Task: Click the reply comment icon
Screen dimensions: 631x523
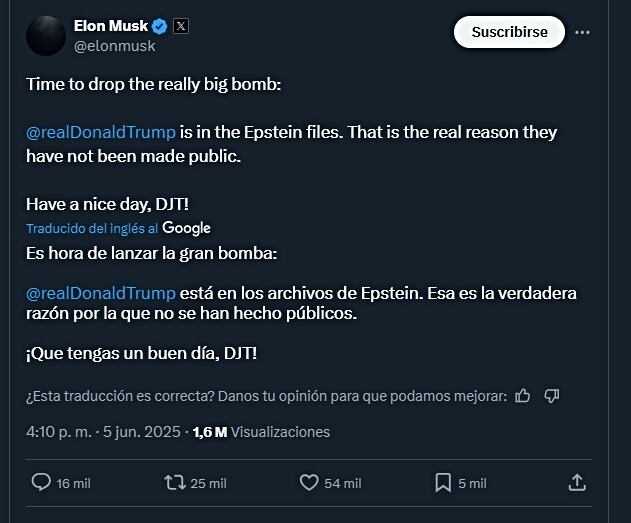Action: pos(41,483)
